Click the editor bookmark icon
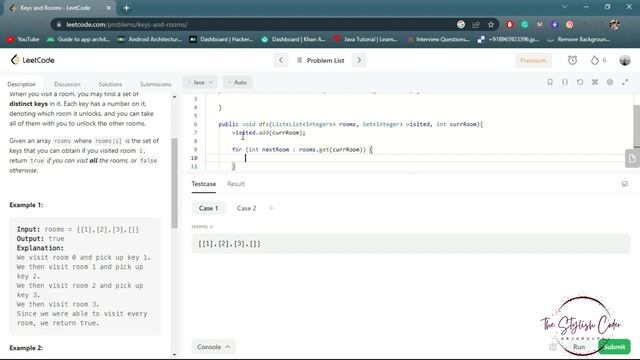640x360 pixels. [x=550, y=82]
